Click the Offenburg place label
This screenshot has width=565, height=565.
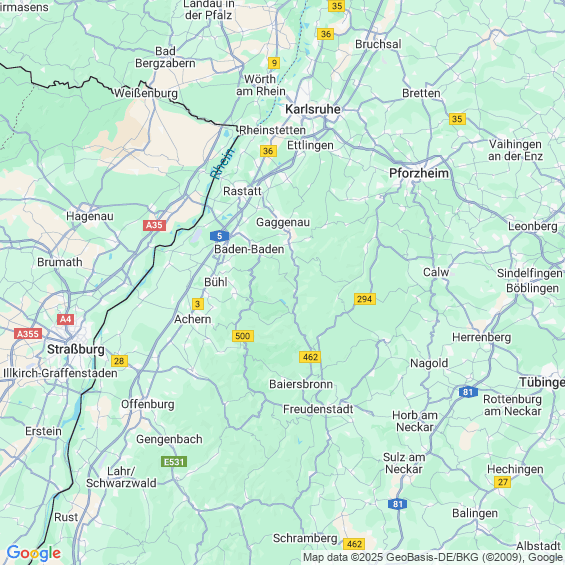(x=148, y=404)
